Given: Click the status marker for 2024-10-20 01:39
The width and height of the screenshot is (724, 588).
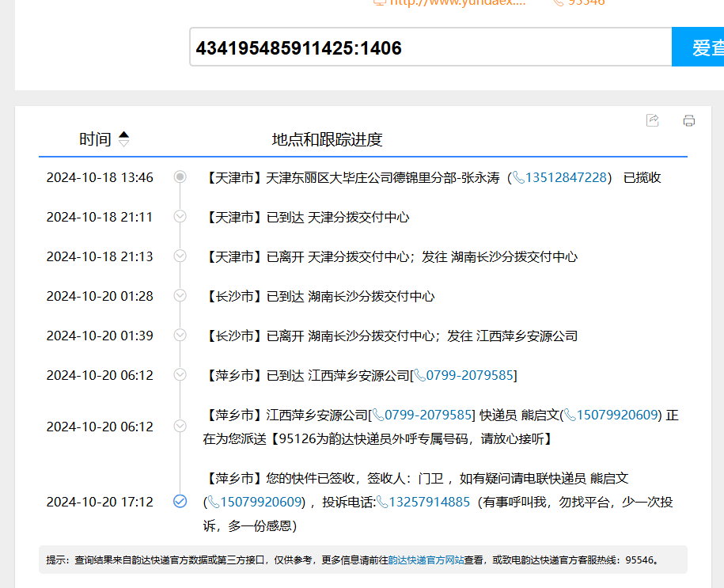Looking at the screenshot, I should pos(180,335).
